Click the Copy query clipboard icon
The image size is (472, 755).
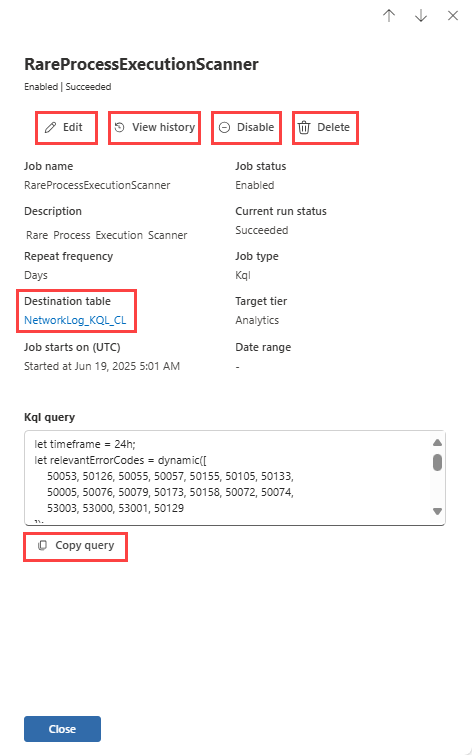tap(42, 546)
